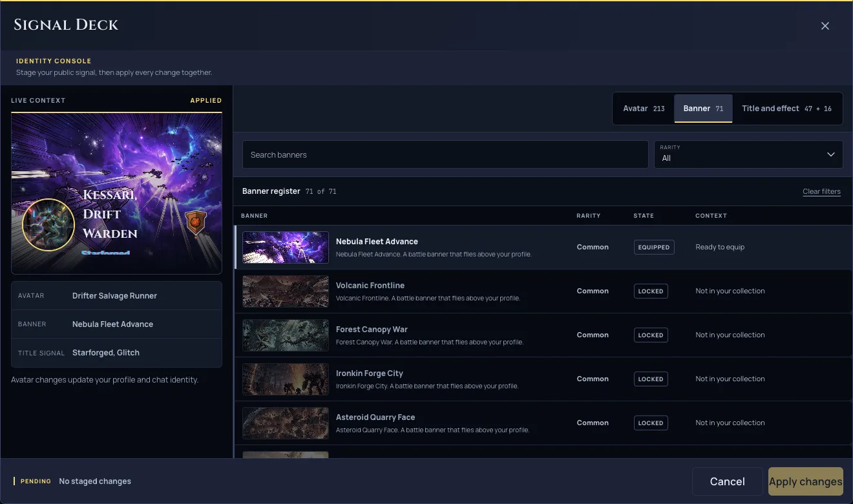This screenshot has width=853, height=504.
Task: Select the Volcanic Frontline banner thumbnail
Action: (286, 291)
